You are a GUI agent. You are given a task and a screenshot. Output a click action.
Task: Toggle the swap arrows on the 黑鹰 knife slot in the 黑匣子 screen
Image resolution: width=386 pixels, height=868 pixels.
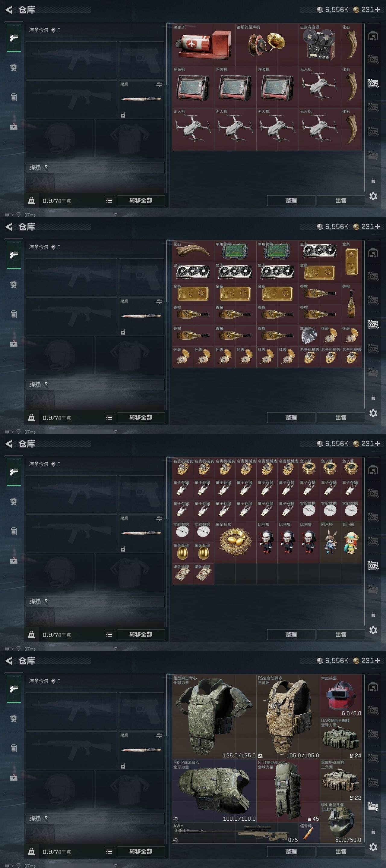159,85
